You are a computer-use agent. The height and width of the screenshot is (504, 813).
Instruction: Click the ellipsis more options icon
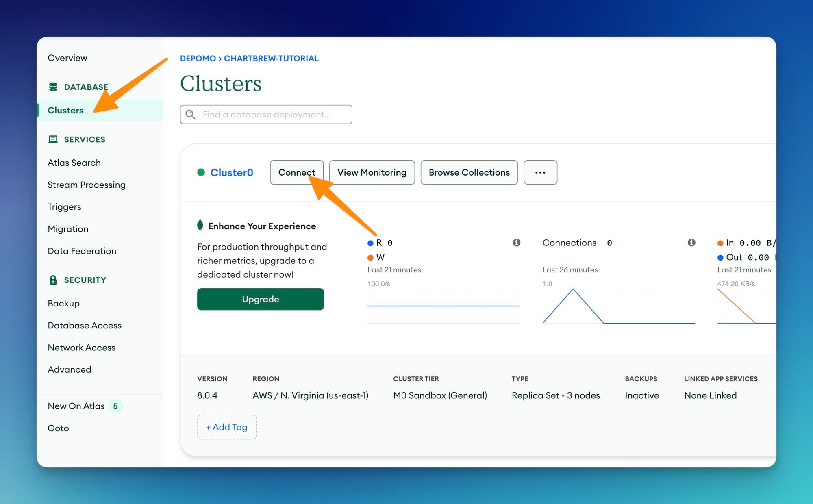pos(540,172)
